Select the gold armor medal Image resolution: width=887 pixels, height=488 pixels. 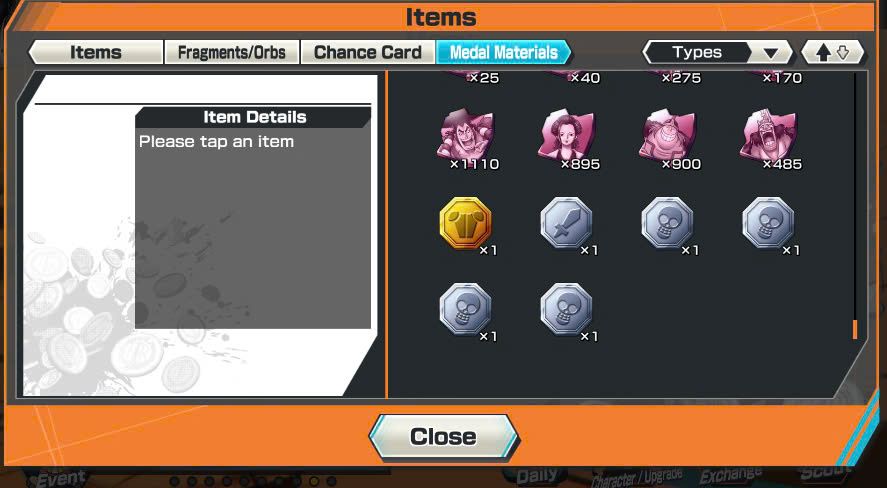coord(465,223)
